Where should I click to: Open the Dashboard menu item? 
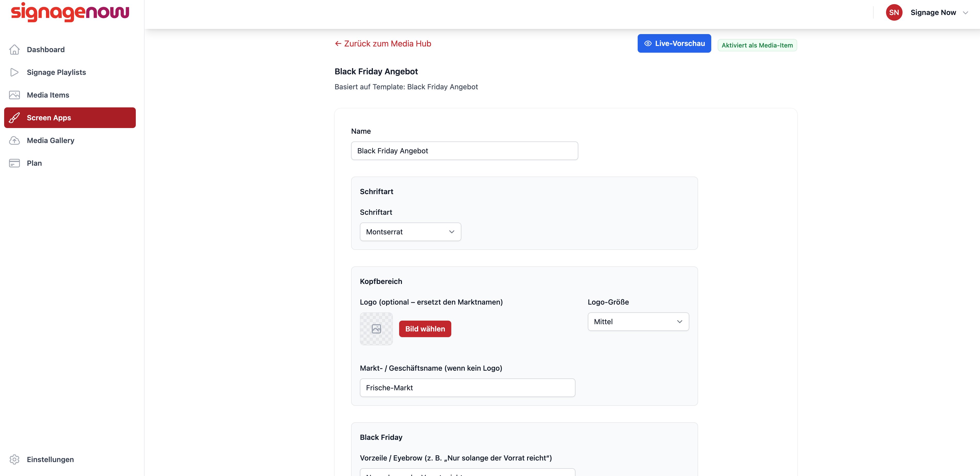click(x=70, y=50)
